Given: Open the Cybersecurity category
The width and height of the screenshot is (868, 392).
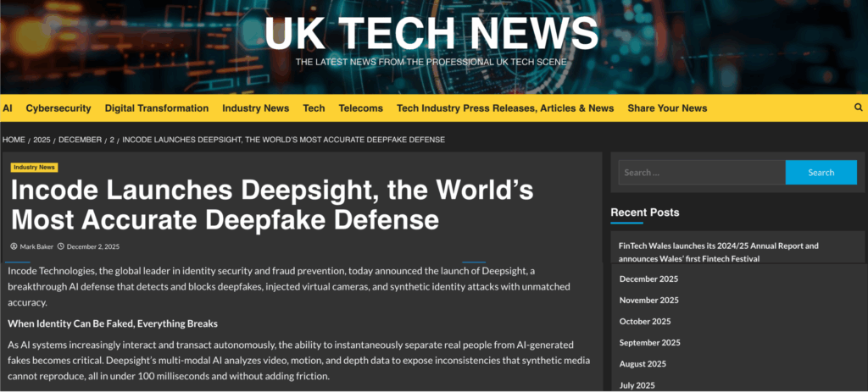Looking at the screenshot, I should [x=58, y=108].
